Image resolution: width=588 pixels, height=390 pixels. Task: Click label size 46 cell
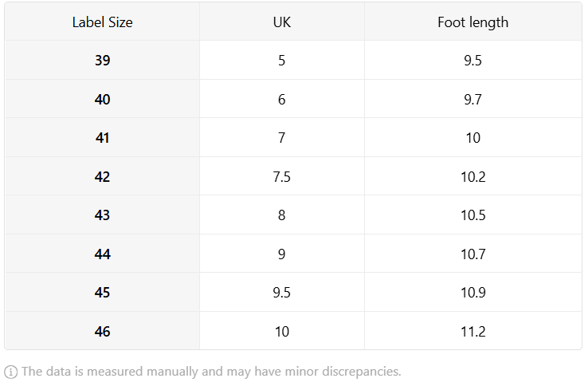pos(102,331)
